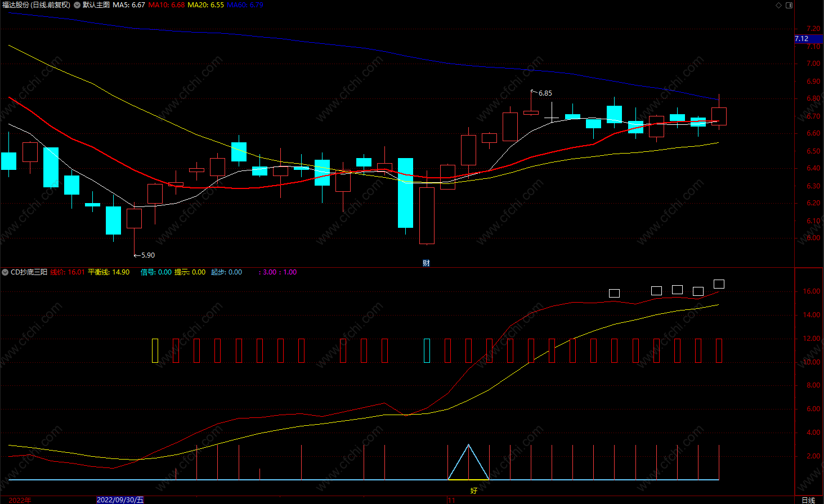824x504 pixels.
Task: Click the CD抄底三阳 indicator name
Action: [x=29, y=272]
